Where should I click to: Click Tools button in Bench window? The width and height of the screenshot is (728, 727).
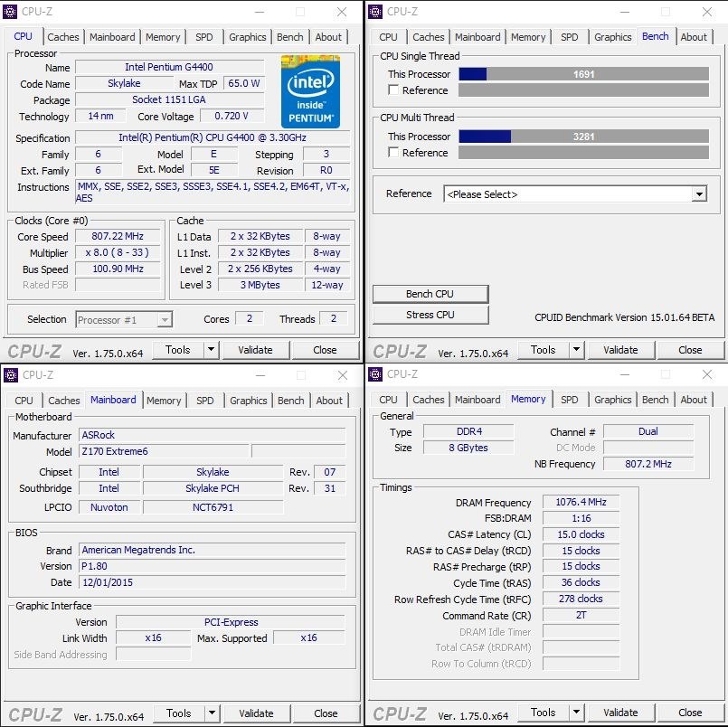pos(544,350)
